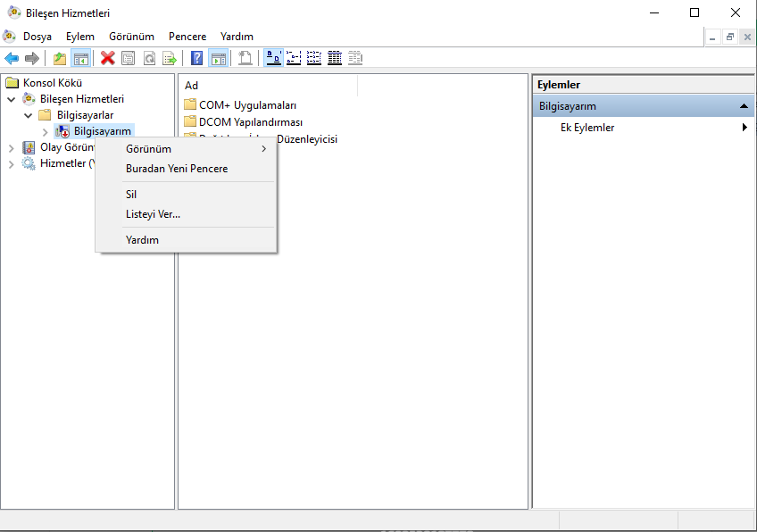
Task: Expand the Bilgisayarım tree node
Action: coord(45,132)
